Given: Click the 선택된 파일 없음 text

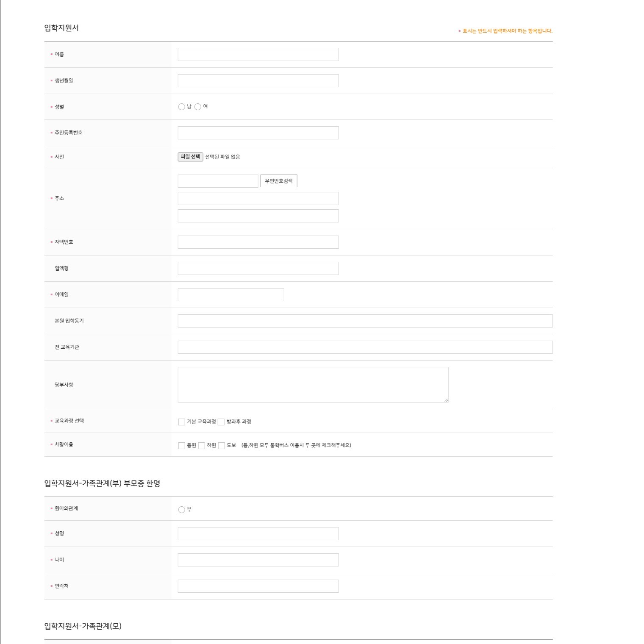Looking at the screenshot, I should pos(222,157).
